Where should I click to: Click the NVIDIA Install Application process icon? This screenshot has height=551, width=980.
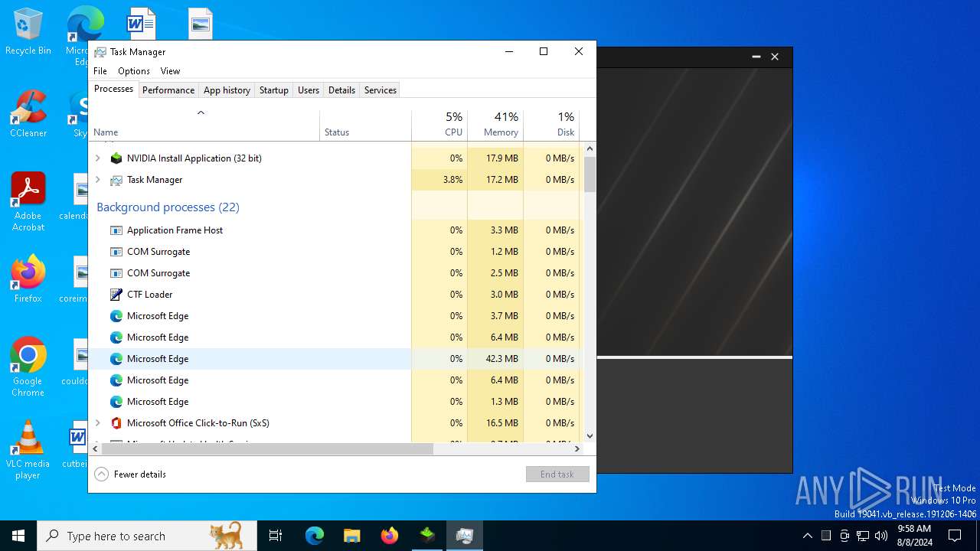tap(116, 158)
